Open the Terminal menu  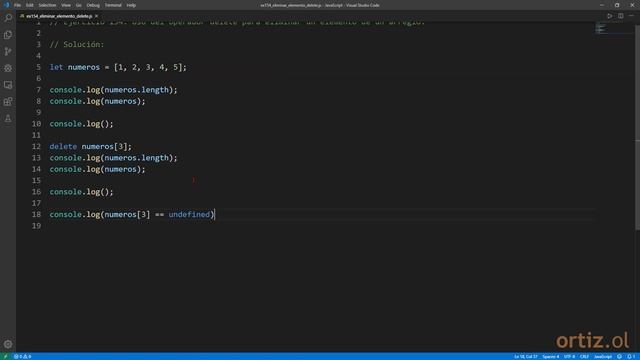(x=113, y=5)
